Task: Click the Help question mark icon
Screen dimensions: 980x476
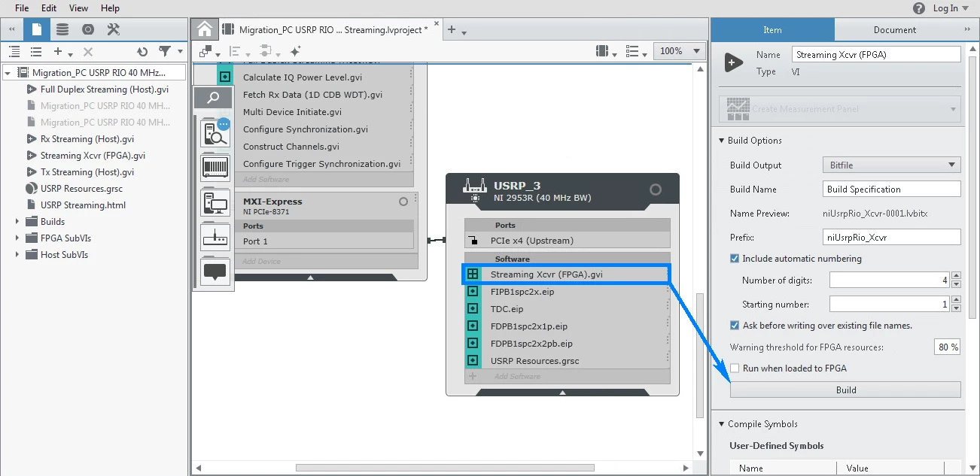Action: tap(918, 8)
